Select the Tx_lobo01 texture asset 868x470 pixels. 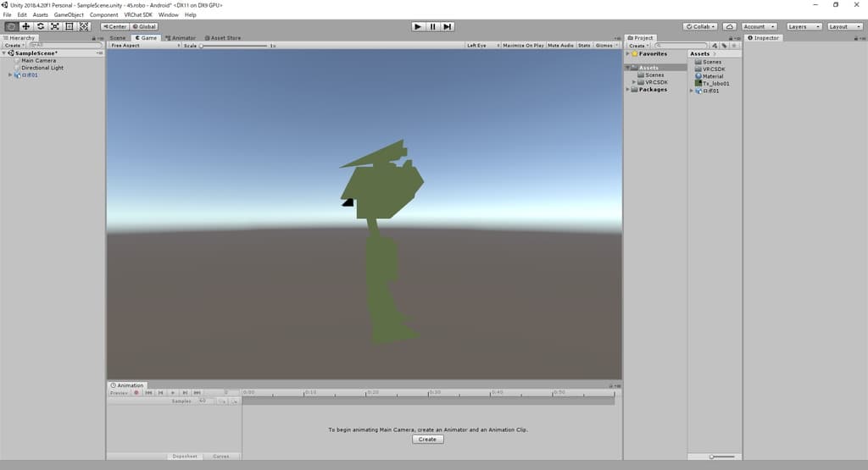[712, 84]
